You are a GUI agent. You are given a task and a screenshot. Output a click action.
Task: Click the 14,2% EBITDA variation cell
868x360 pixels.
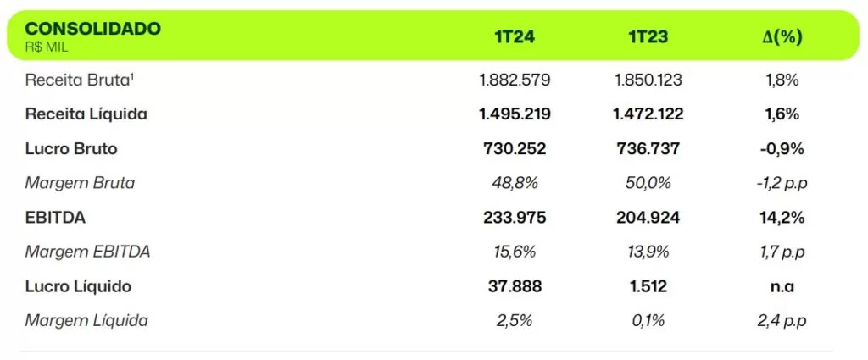(782, 218)
